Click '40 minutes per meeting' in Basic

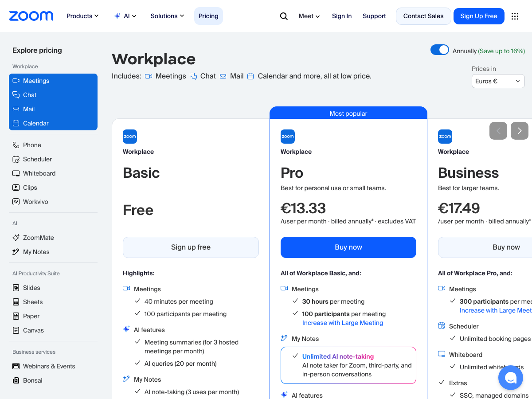179,301
